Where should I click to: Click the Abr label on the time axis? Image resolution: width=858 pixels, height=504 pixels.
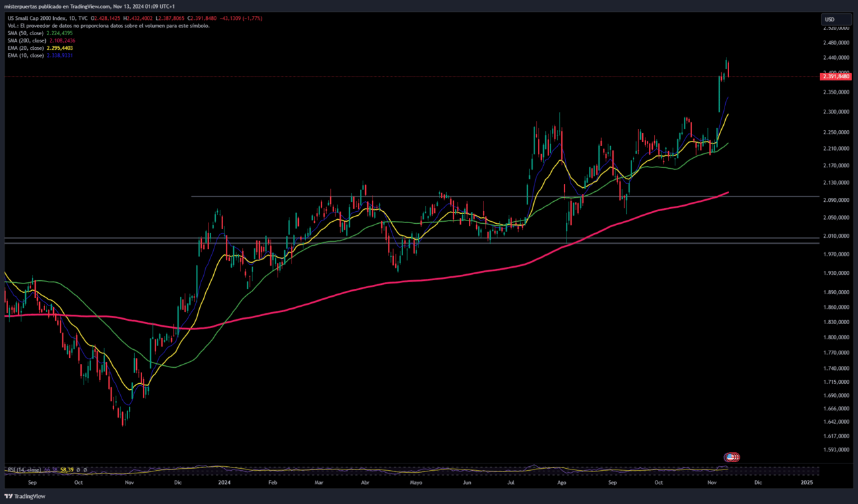coord(365,483)
